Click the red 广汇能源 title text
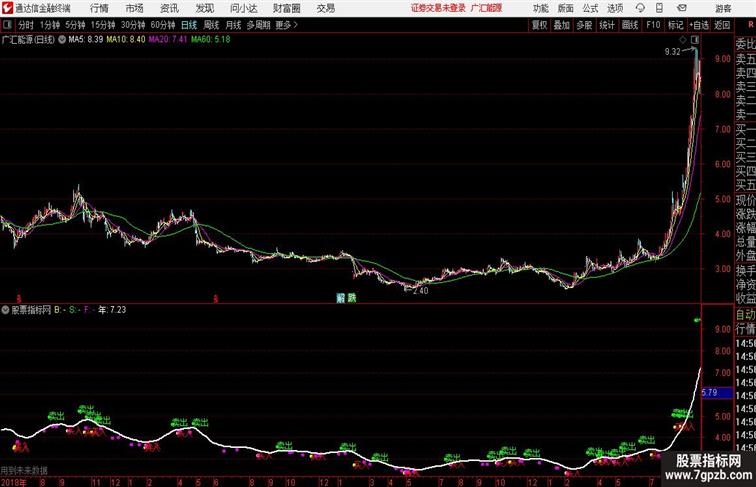 pyautogui.click(x=486, y=8)
